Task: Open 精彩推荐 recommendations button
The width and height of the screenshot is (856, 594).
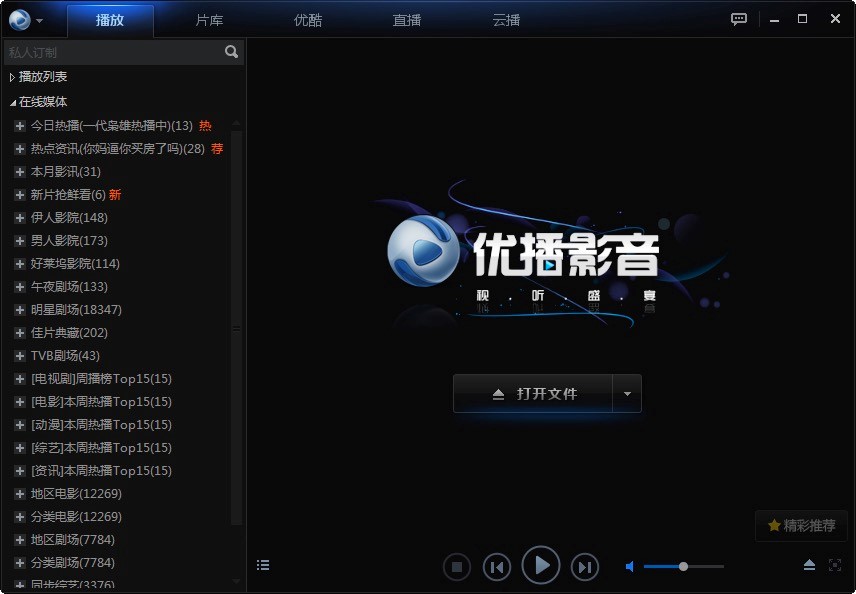Action: point(801,526)
